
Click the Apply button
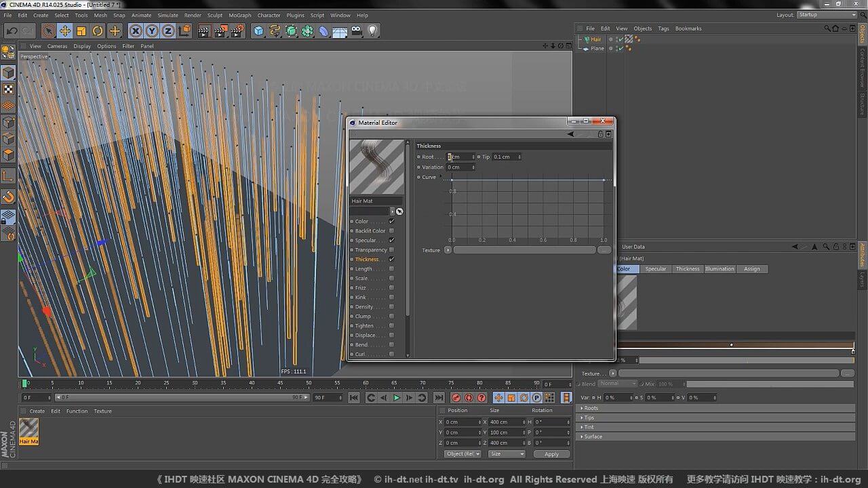(x=551, y=454)
